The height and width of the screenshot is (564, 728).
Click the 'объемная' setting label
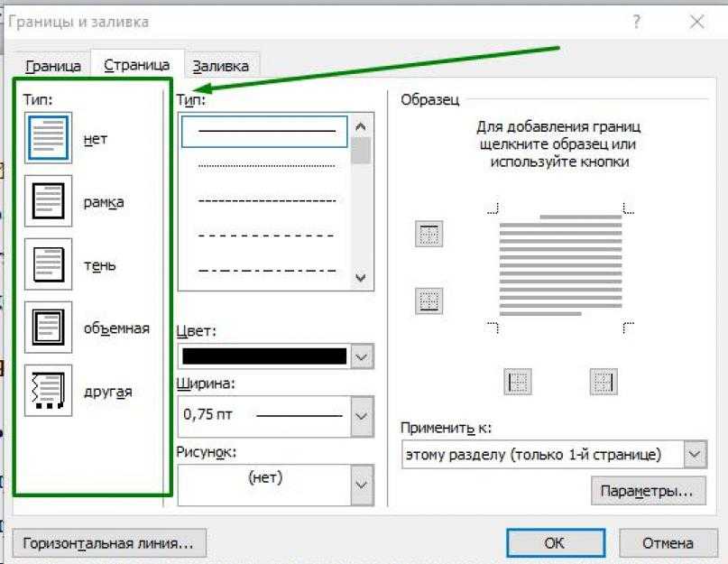(x=116, y=328)
